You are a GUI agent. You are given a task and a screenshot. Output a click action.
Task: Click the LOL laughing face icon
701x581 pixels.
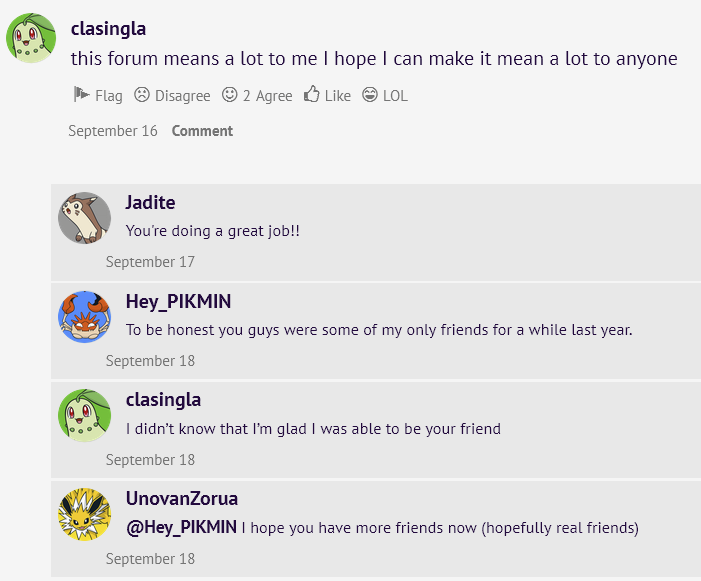(x=370, y=95)
